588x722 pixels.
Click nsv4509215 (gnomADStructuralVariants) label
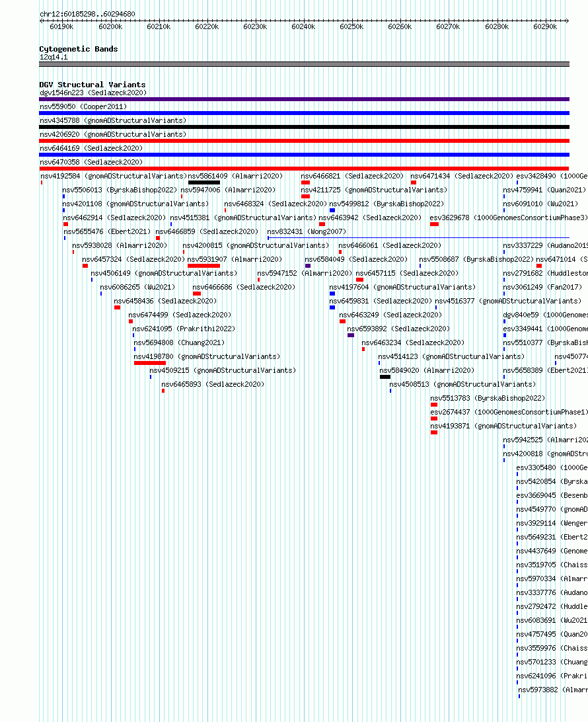click(x=223, y=370)
